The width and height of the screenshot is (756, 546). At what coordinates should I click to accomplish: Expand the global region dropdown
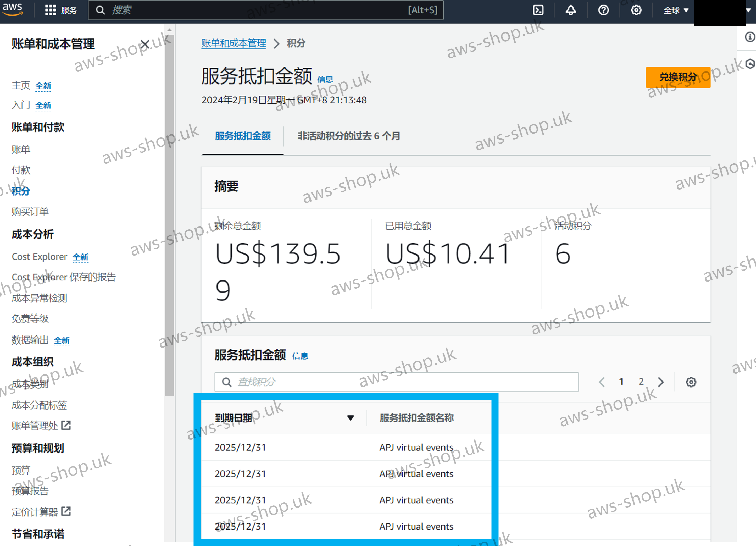[x=676, y=10]
